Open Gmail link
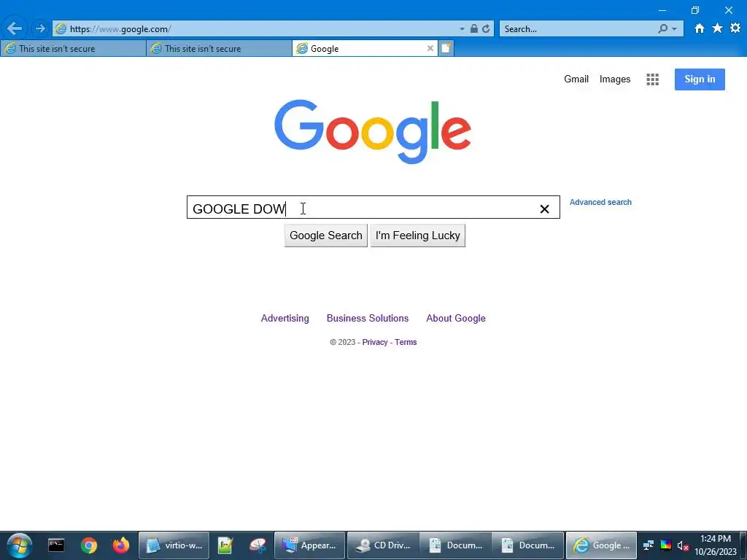This screenshot has width=747, height=560. (576, 79)
